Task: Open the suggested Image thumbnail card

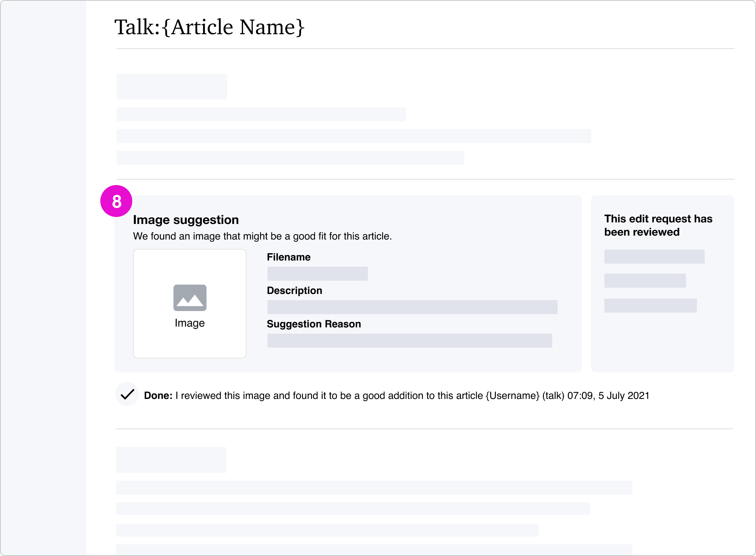Action: (x=190, y=304)
